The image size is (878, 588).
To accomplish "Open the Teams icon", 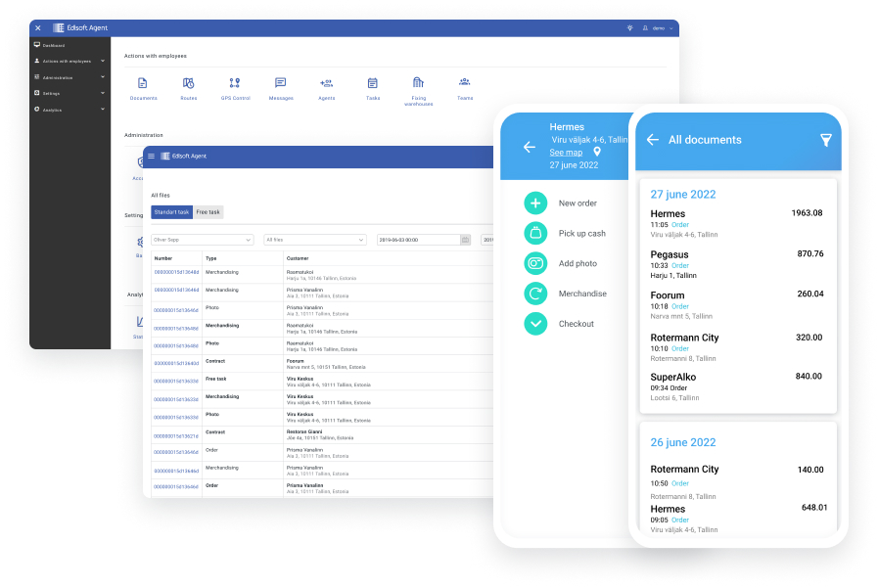I will click(465, 82).
